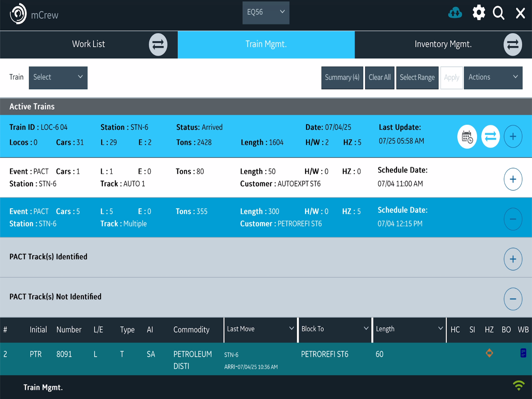Viewport: 532px width, 399px height.
Task: Click ARRI-07/04/25 10:36 AM last move text
Action: tap(251, 367)
